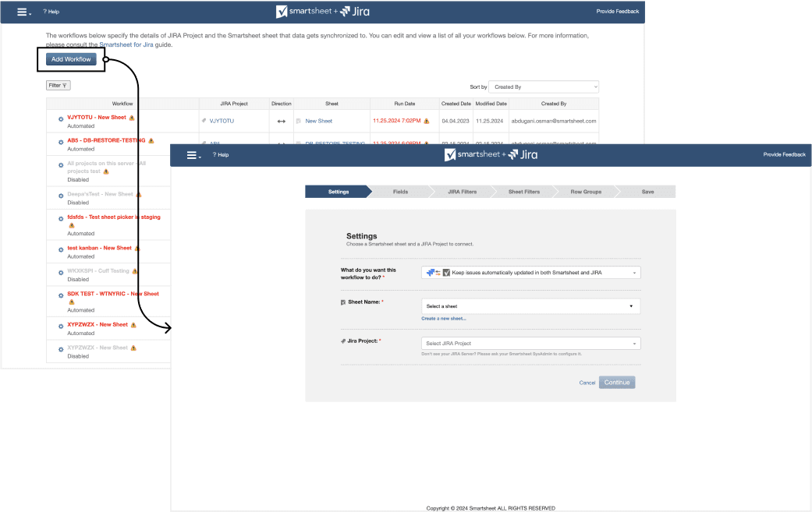
Task: Open gear settings for AB5 - DB-RESTORE-TESTING workflow
Action: coord(61,142)
